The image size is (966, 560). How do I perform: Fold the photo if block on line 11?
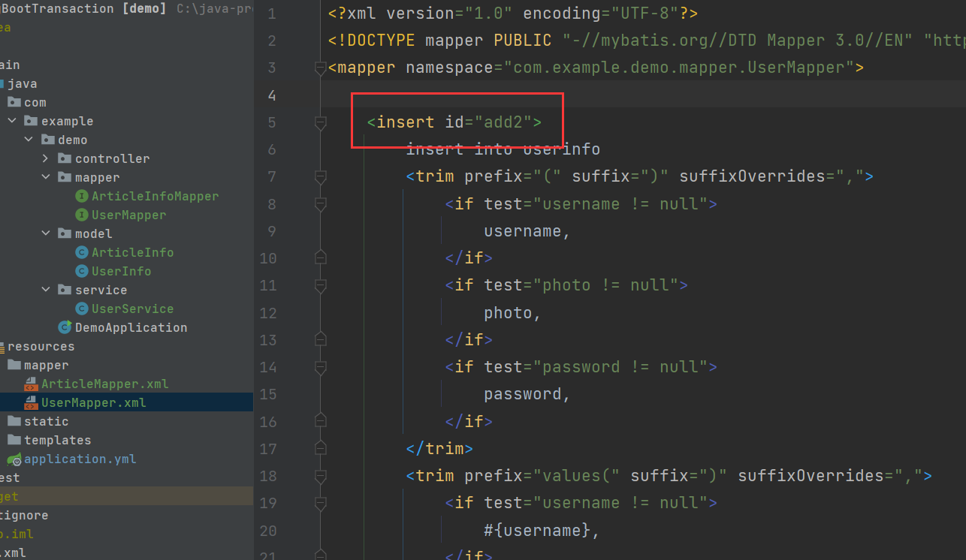point(321,285)
